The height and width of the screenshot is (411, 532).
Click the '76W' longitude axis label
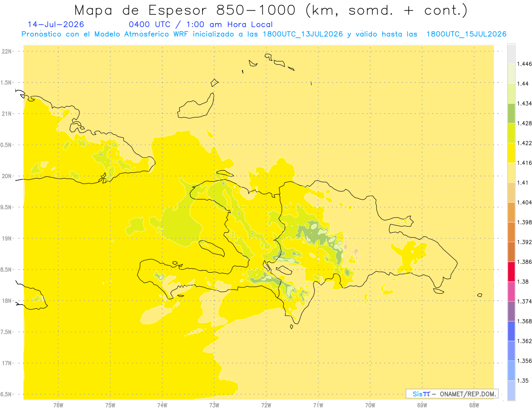click(58, 406)
